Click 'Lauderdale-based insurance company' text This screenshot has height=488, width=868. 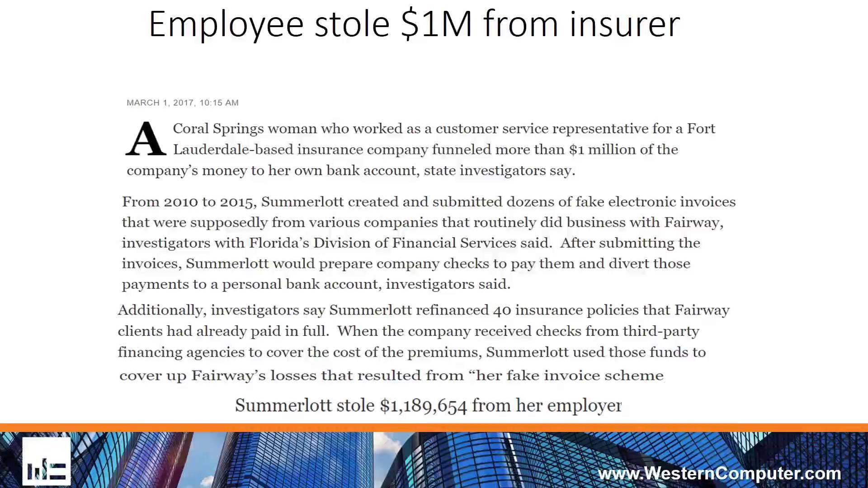[x=300, y=150]
